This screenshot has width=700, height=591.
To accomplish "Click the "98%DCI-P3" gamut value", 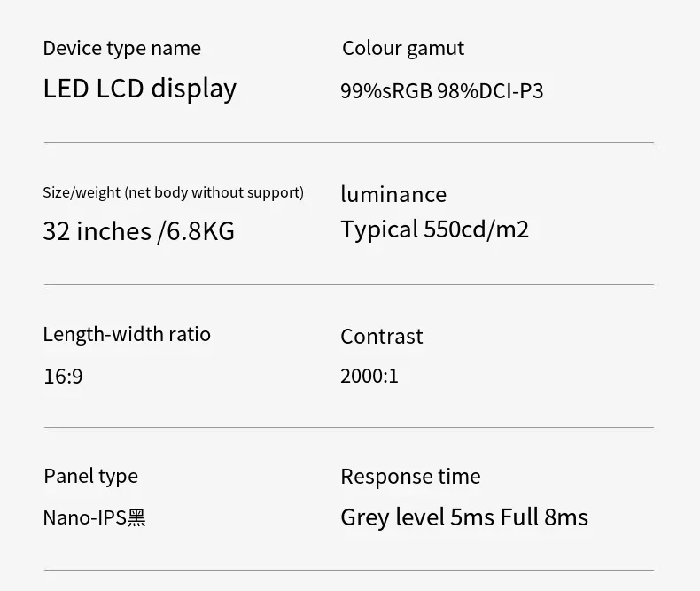I will [x=490, y=91].
